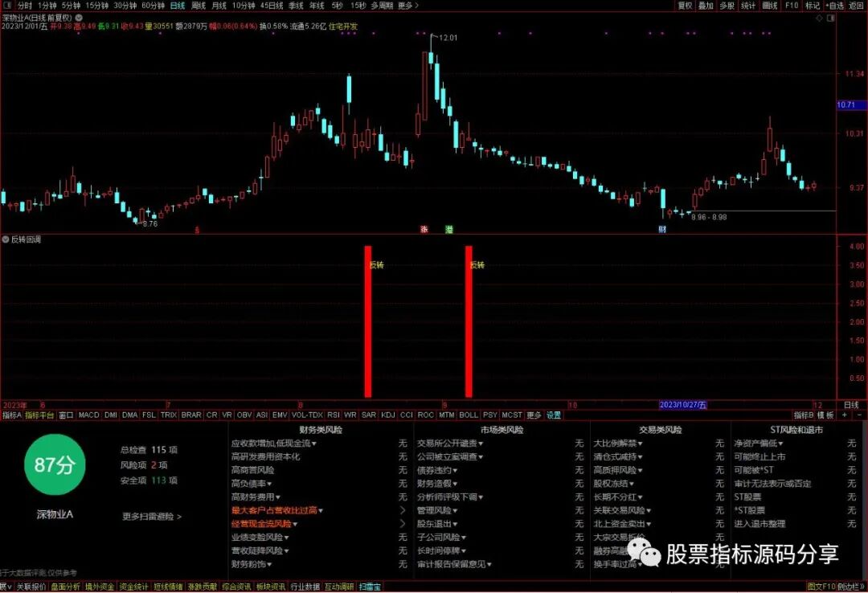Viewport: 868px width, 593px height.
Task: Expand 经营现金流风险 risk item
Action: pyautogui.click(x=264, y=524)
